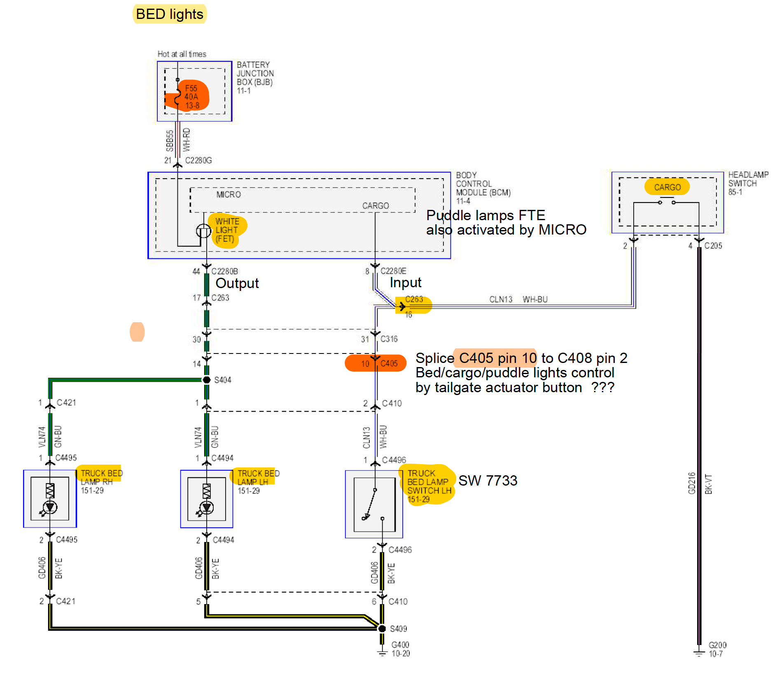Click the Cargo switch contact in Headlamp Switch
This screenshot has width=784, height=679.
click(667, 202)
